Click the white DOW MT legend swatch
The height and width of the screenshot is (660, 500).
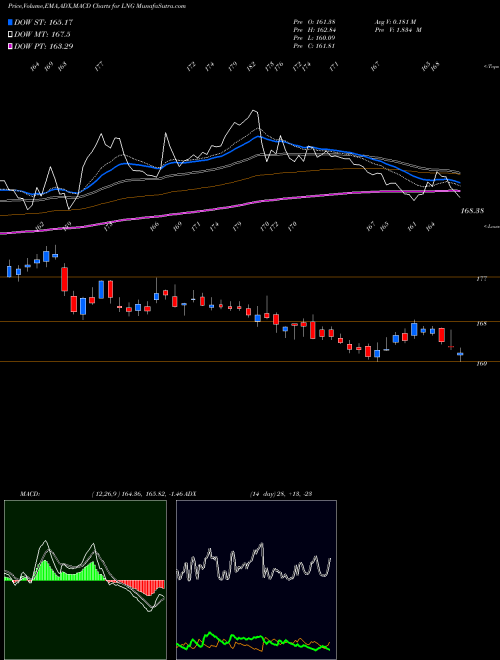click(x=11, y=35)
